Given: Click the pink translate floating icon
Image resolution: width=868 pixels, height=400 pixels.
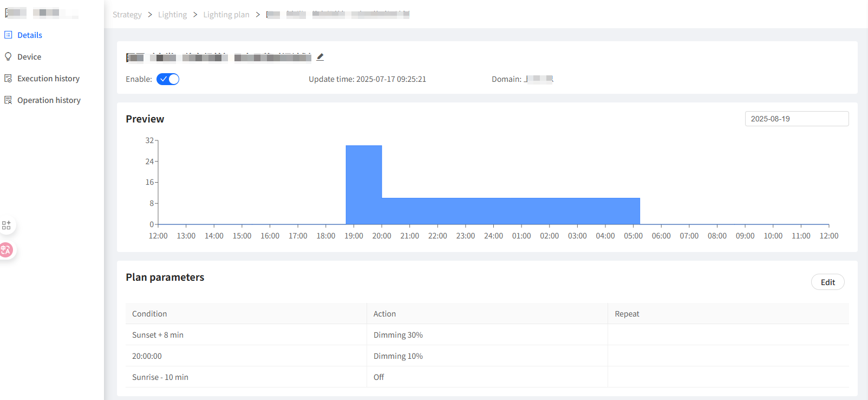Looking at the screenshot, I should pos(6,250).
